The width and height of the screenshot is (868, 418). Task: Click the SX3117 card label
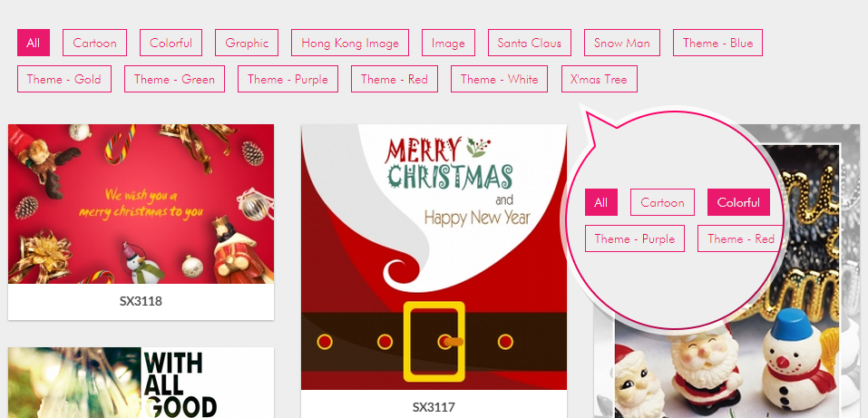point(434,407)
